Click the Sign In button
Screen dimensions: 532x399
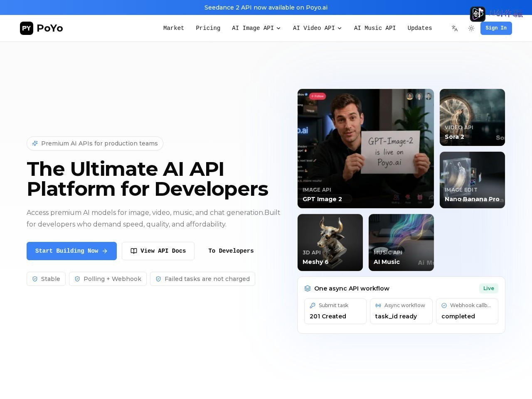click(496, 28)
